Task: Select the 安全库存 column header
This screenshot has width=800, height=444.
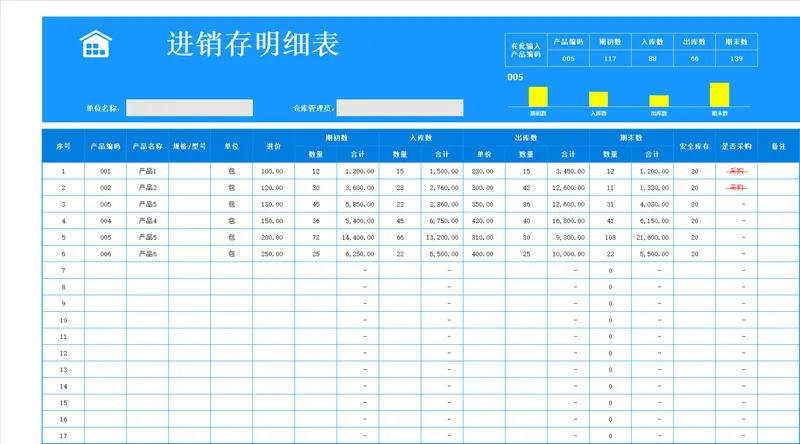Action: 694,146
